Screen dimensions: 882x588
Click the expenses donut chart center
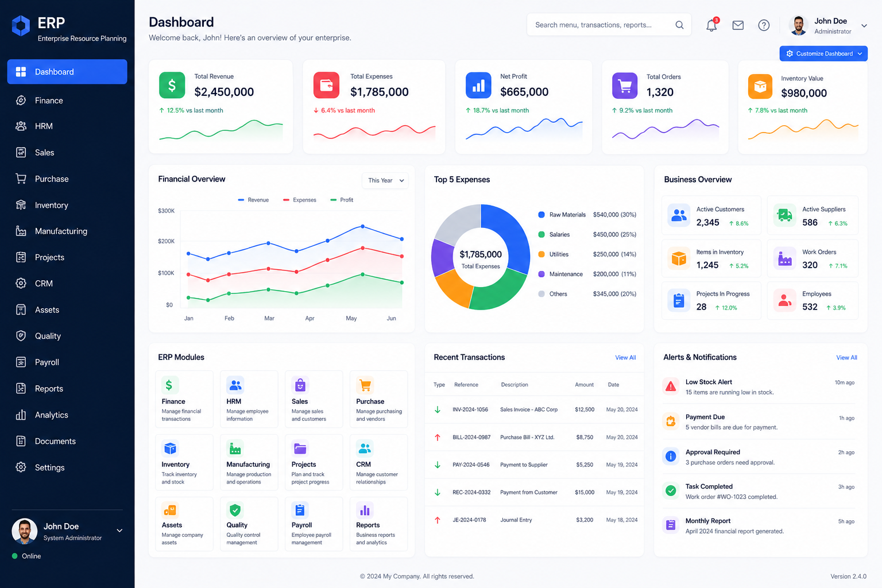pyautogui.click(x=481, y=258)
